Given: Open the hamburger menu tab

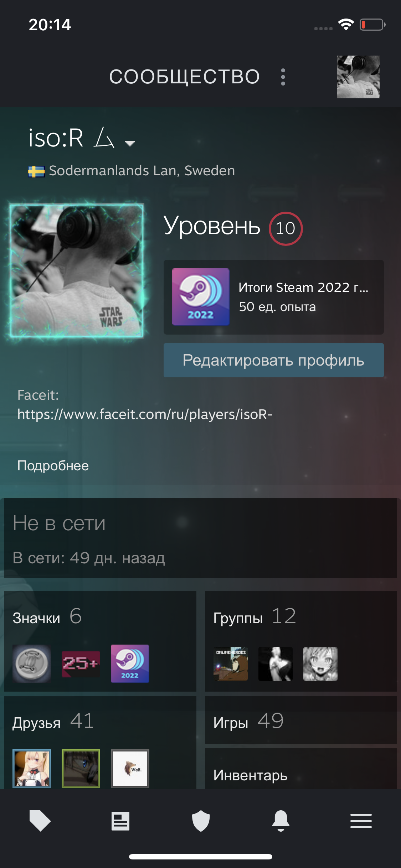Looking at the screenshot, I should click(361, 821).
